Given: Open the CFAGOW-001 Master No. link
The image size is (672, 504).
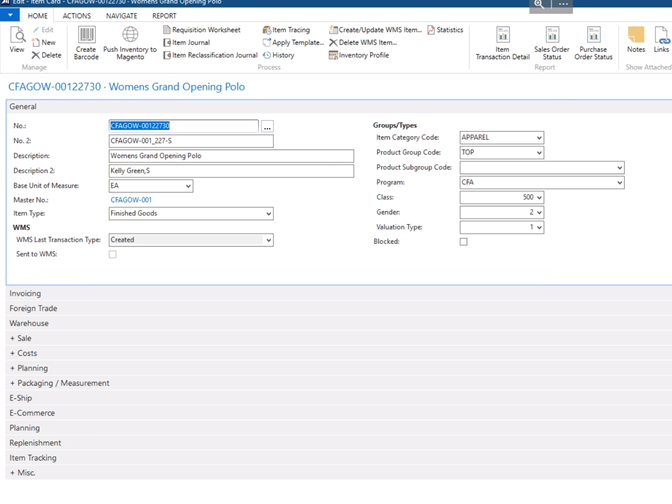Looking at the screenshot, I should tap(131, 200).
